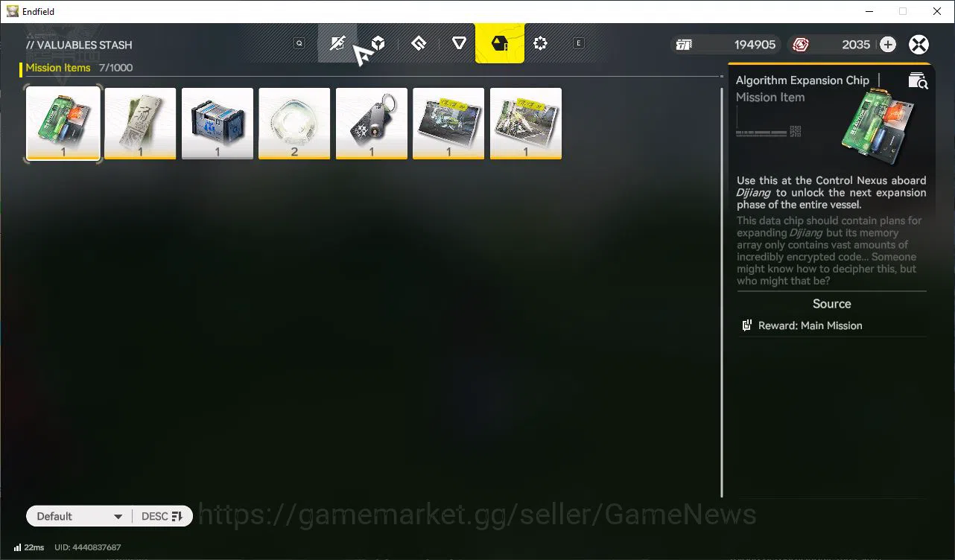Click the inventory list scrollbar
The image size is (955, 560).
coord(722,292)
